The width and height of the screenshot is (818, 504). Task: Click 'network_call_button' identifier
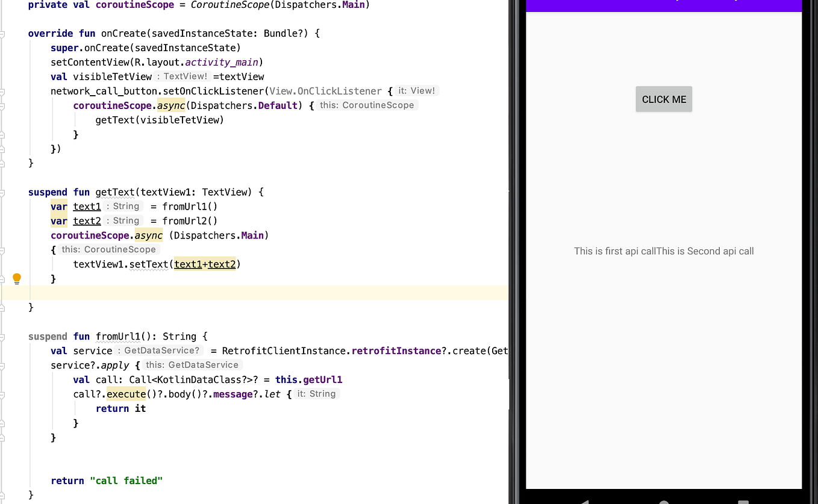click(105, 91)
